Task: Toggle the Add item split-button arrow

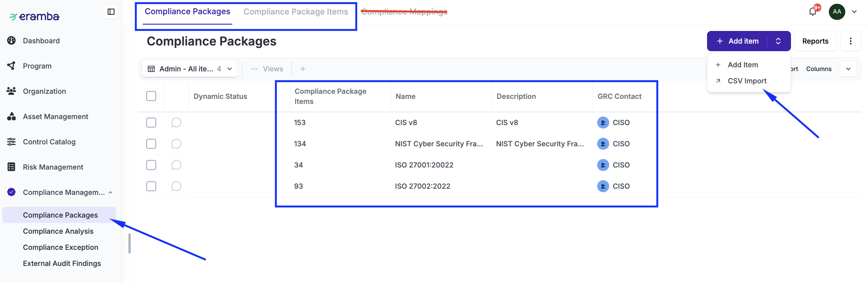Action: click(778, 41)
